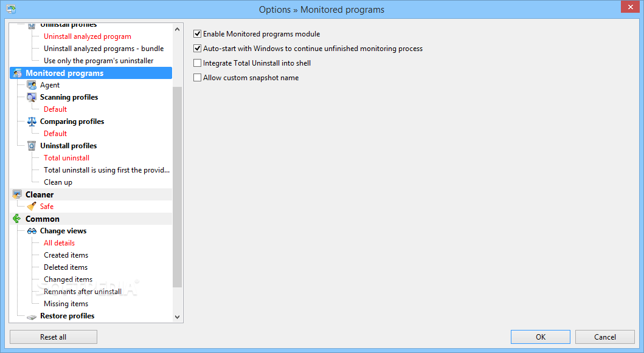
Task: Click the Cleaner monitor icon
Action: coord(17,194)
